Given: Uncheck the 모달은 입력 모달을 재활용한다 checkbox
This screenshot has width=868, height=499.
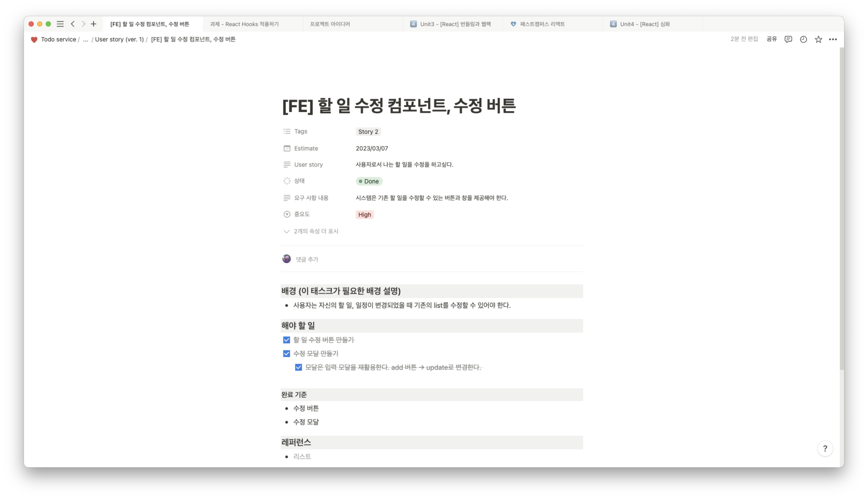Looking at the screenshot, I should click(298, 367).
